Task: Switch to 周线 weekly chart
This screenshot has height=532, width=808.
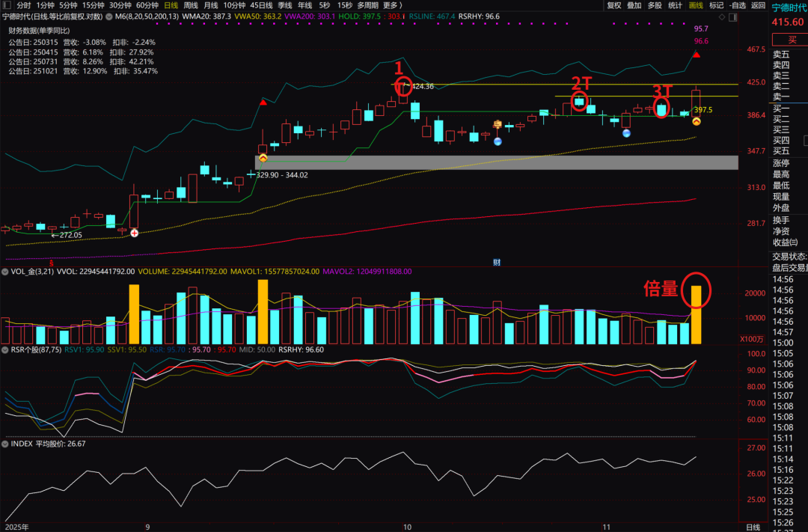Action: [191, 5]
